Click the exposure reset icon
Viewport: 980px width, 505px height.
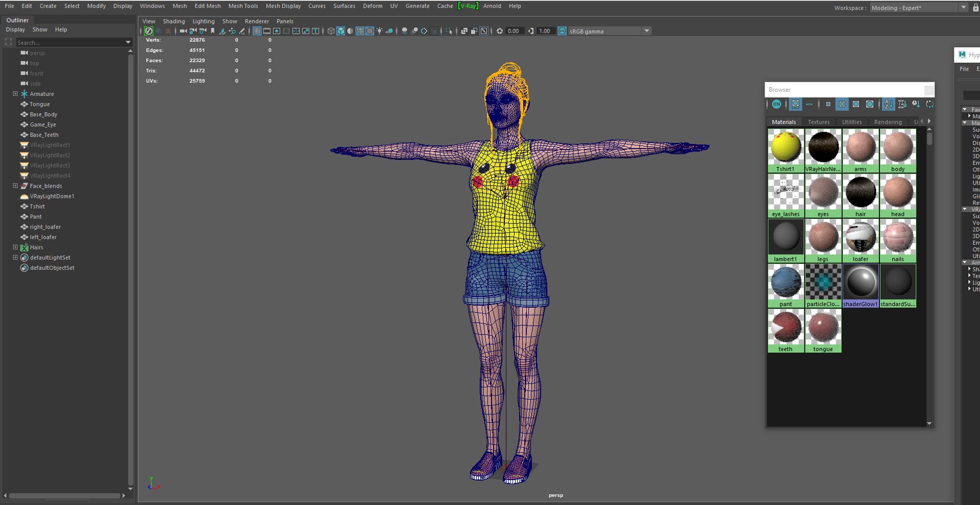[500, 31]
